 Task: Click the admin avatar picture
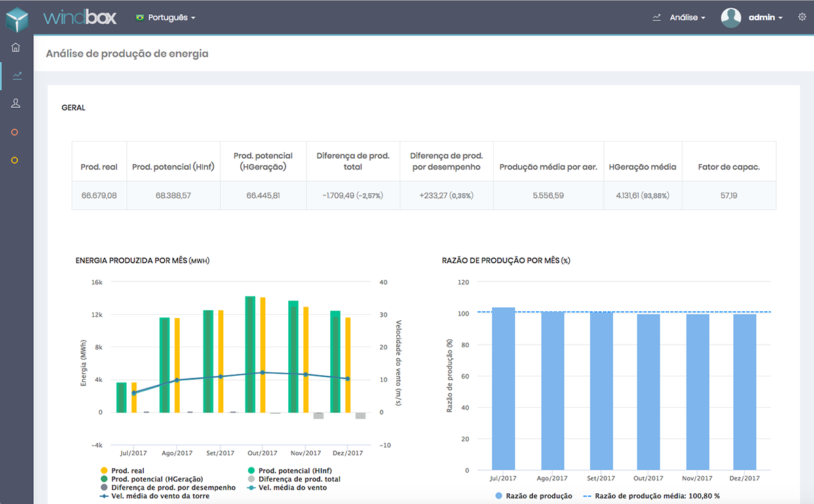click(x=731, y=18)
